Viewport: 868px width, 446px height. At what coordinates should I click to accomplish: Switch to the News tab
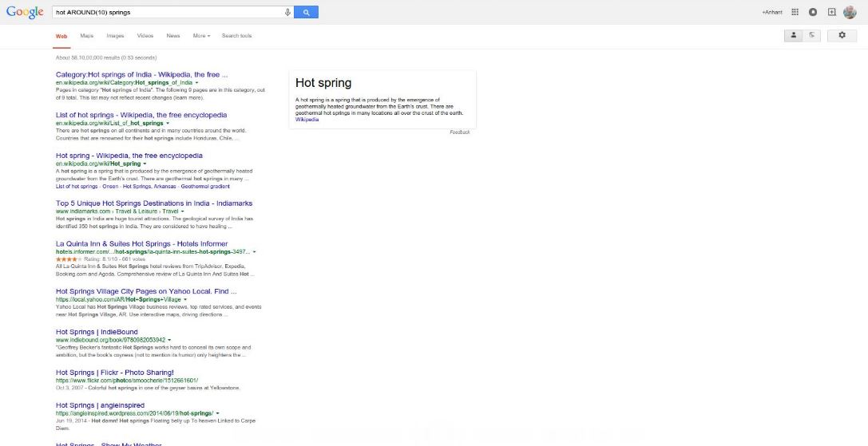tap(173, 36)
